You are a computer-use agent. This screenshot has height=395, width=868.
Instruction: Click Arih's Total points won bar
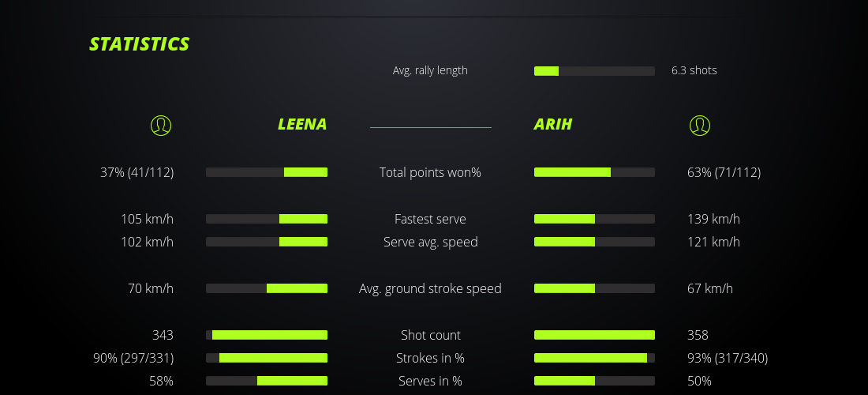click(594, 172)
